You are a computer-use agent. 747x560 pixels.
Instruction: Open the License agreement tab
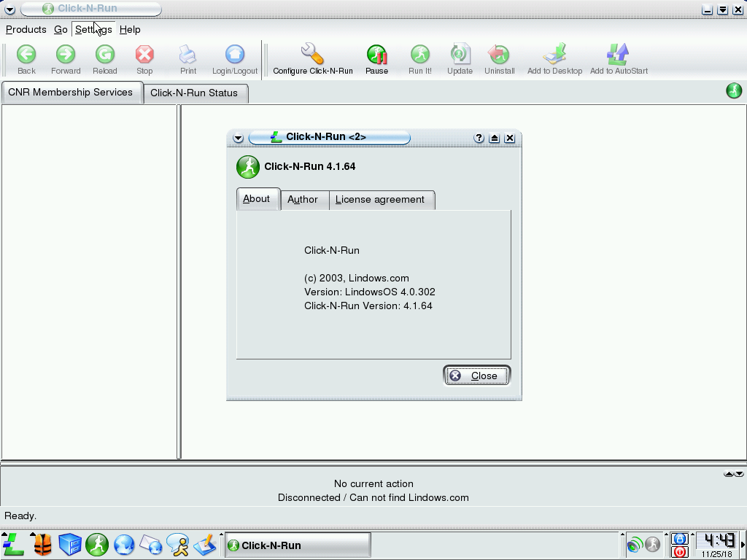(381, 200)
